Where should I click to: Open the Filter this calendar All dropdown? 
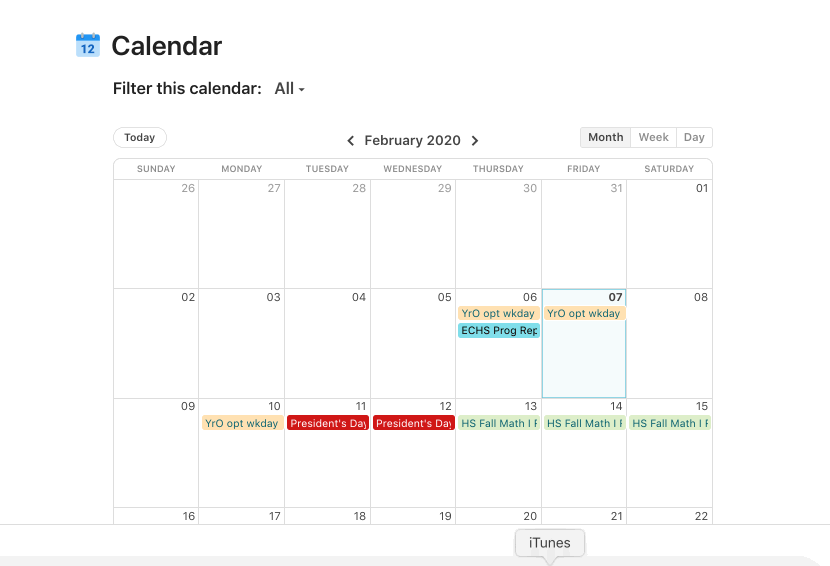[x=290, y=88]
